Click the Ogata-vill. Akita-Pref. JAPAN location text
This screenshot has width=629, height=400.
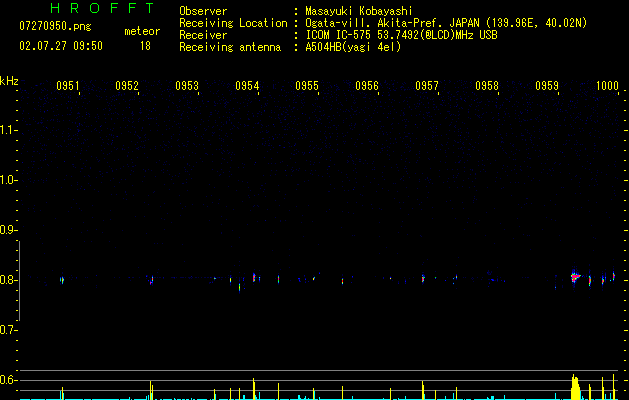[x=446, y=23]
